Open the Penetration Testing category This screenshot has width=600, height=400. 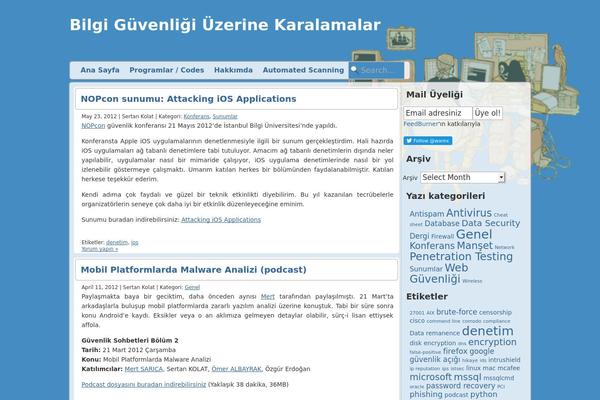tap(461, 256)
